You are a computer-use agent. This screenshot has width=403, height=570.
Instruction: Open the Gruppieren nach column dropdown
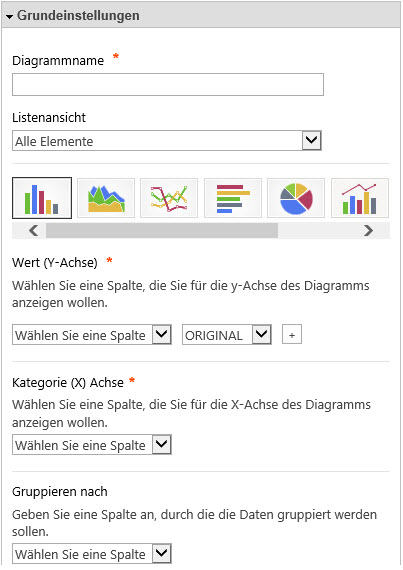tap(92, 554)
